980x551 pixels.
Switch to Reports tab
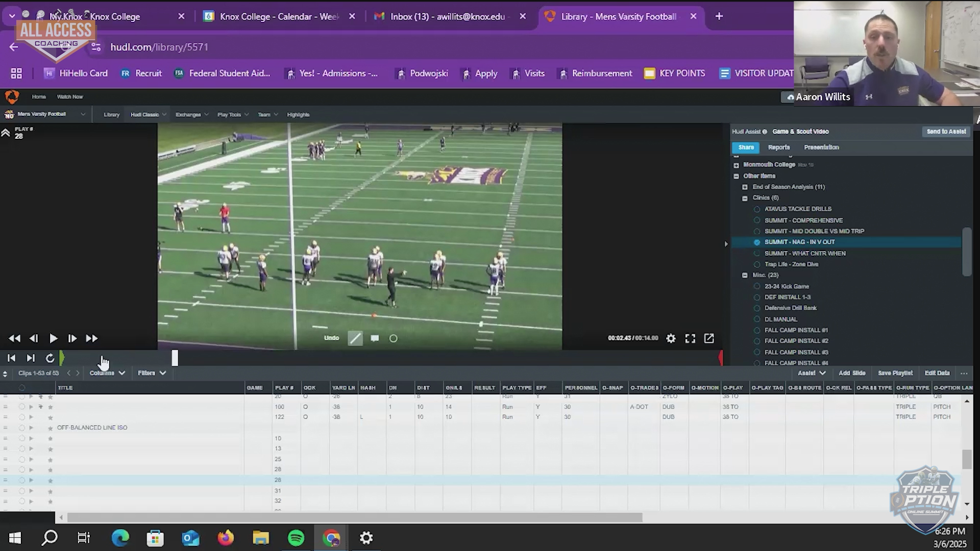[779, 147]
